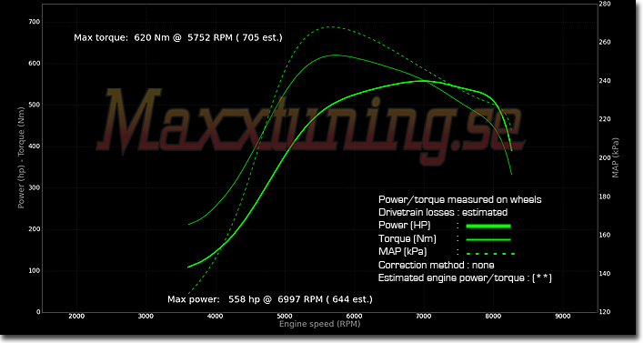
Task: Click the peak of the thick power curve
Action: pos(424,81)
